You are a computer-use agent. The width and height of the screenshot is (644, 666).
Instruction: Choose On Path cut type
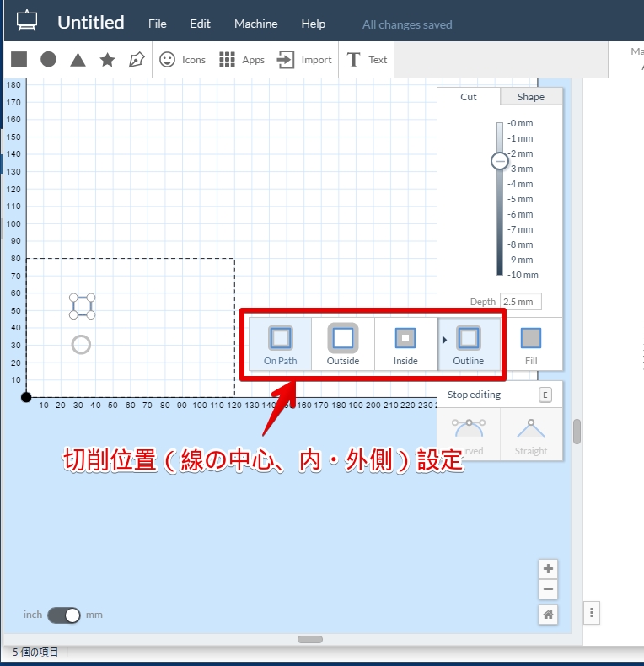tap(281, 345)
